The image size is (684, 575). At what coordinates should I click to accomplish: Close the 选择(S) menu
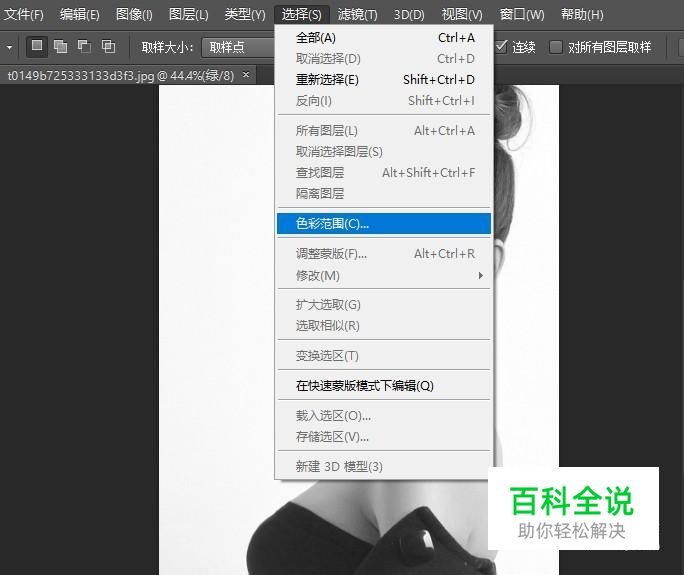(x=301, y=14)
